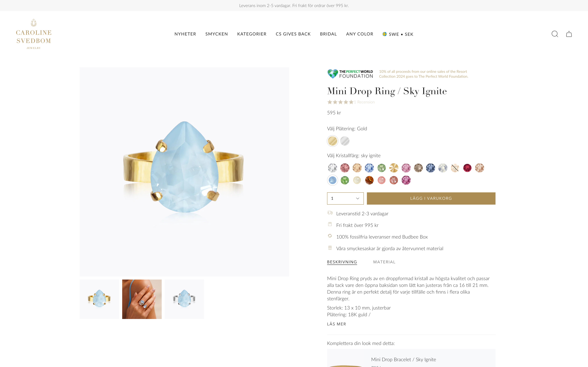Click the delivery truck icon
Screen dimensions: 588x367
330,213
